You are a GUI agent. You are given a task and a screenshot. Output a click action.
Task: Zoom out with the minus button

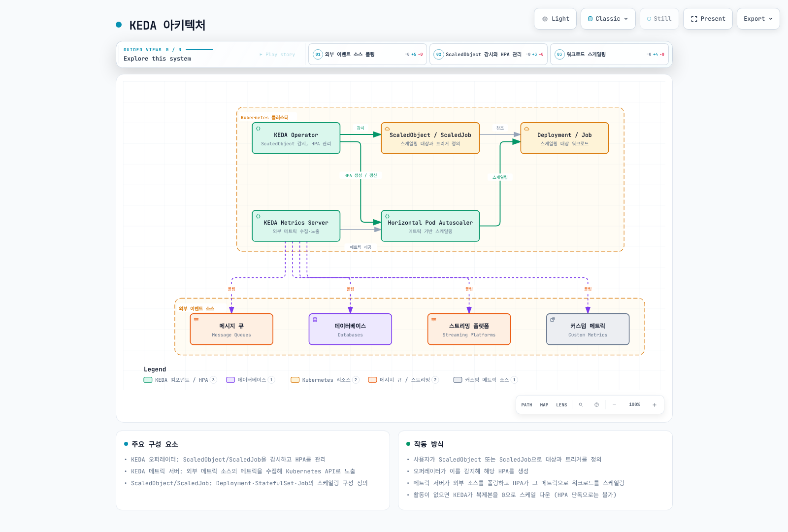(614, 405)
